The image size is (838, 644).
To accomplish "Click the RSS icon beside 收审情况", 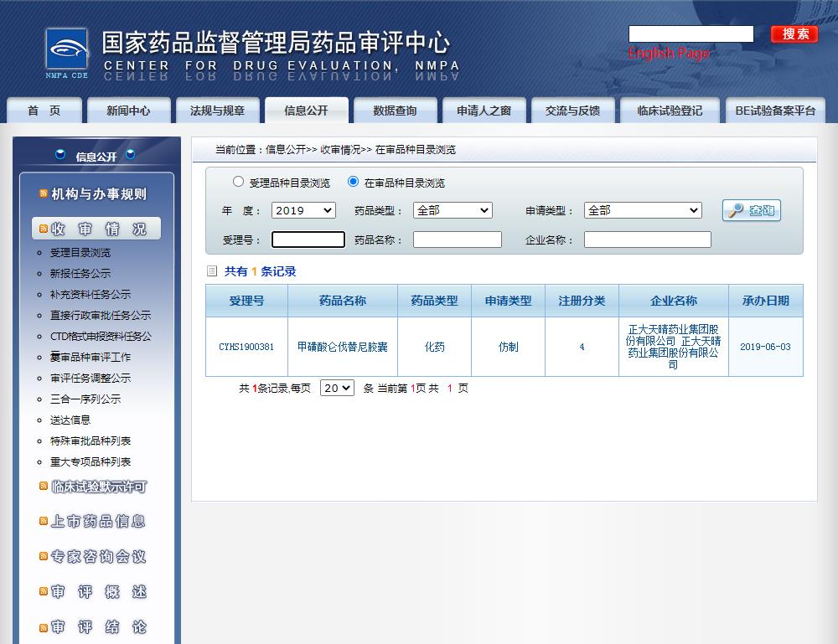I will 44,229.
